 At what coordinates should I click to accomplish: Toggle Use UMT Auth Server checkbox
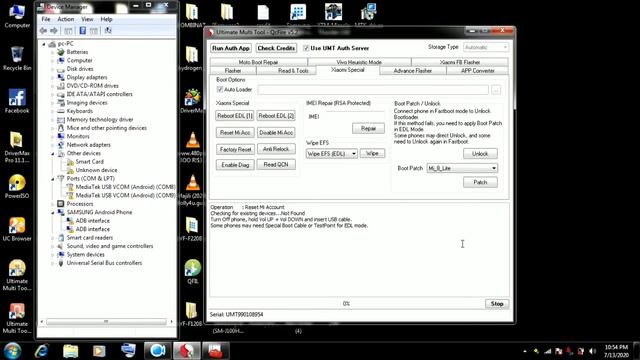coord(306,48)
